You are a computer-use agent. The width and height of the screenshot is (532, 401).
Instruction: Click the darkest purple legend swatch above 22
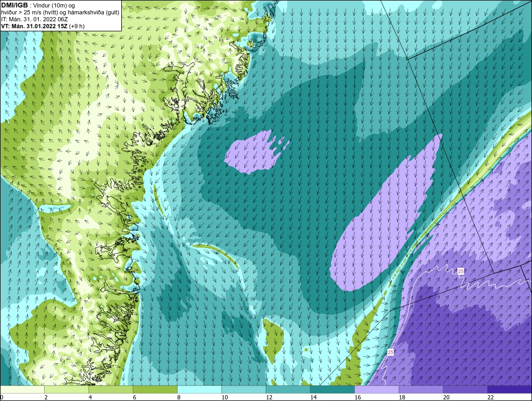coord(510,389)
